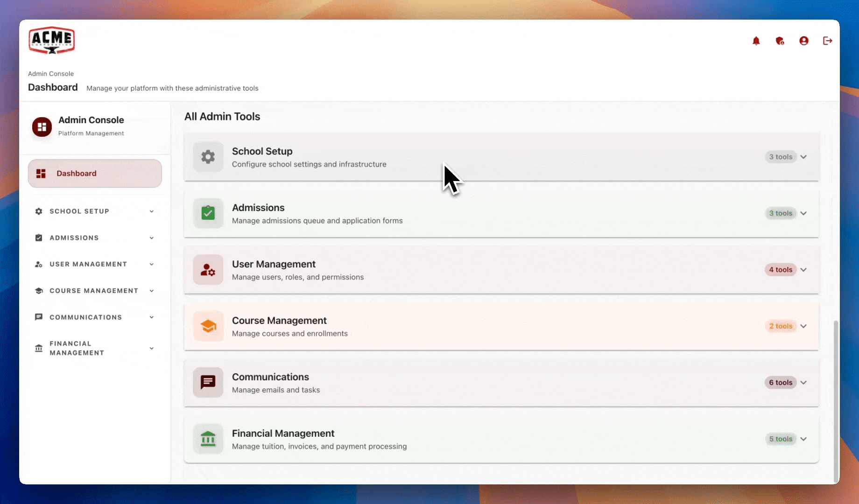Click the '3 tools' badge on School Setup
Image resolution: width=859 pixels, height=504 pixels.
pyautogui.click(x=781, y=157)
